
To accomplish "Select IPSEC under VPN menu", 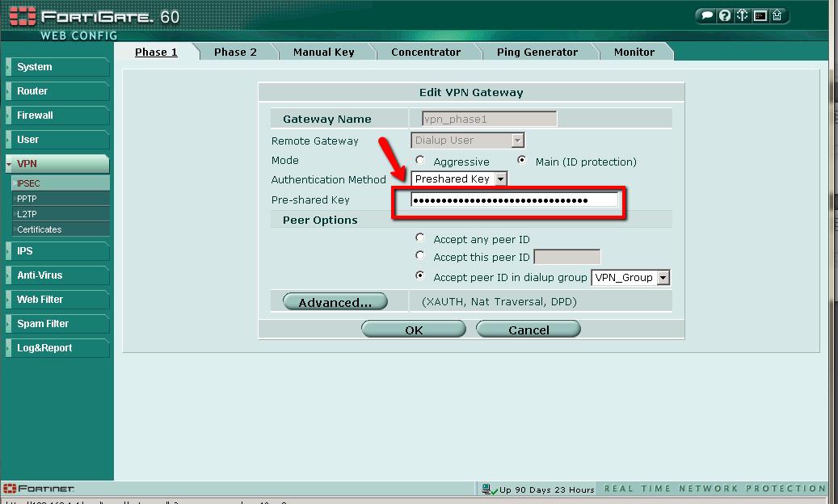I will tap(61, 183).
